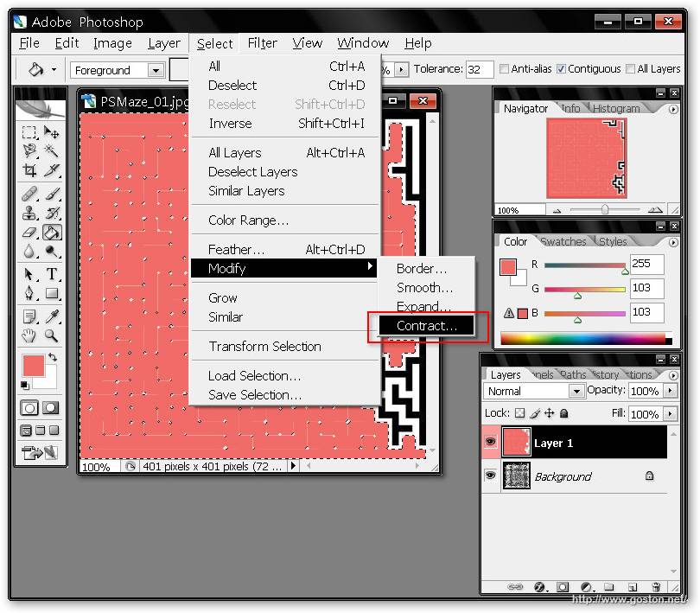Toggle lock transparent pixels
700x613 pixels.
coord(519,412)
